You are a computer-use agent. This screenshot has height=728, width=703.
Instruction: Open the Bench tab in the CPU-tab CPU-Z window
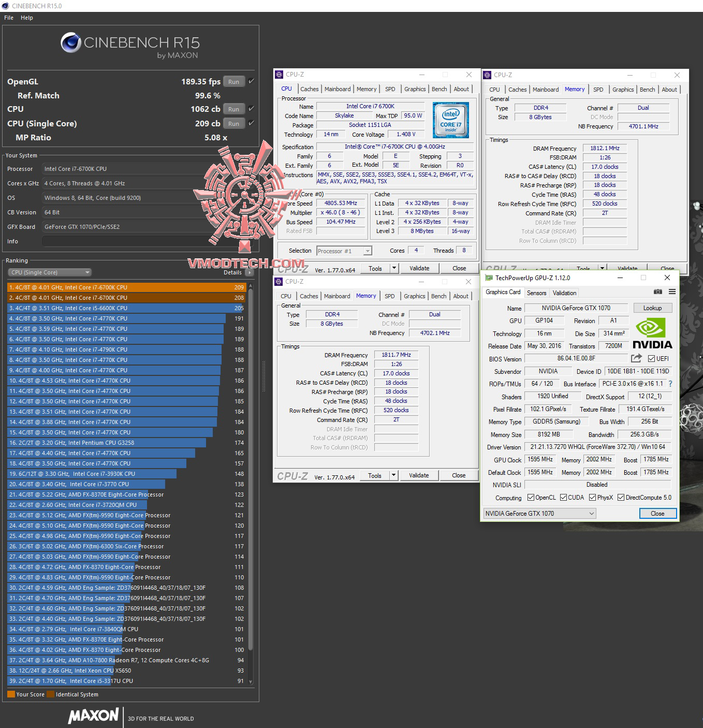440,89
